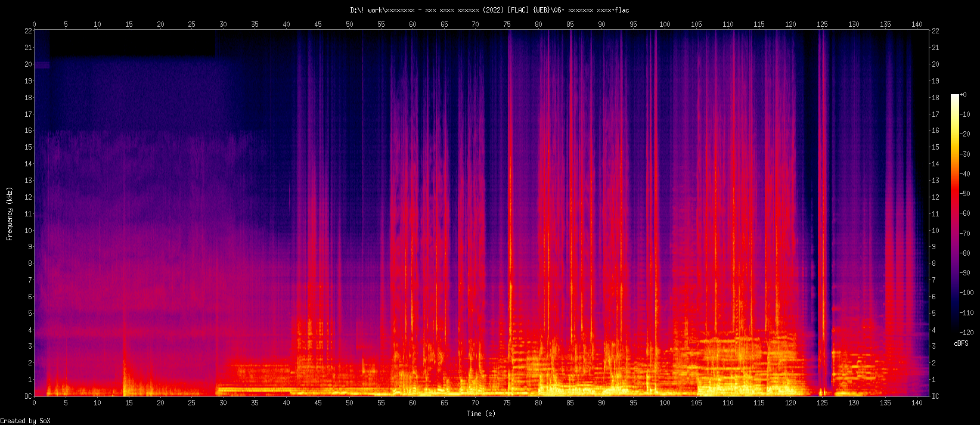
Task: Select the 75 second tick on bottom time axis
Action: 507,403
